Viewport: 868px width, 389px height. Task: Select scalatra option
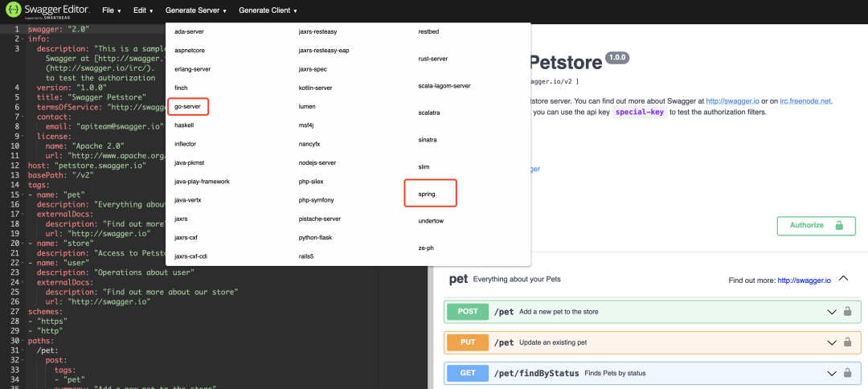428,113
